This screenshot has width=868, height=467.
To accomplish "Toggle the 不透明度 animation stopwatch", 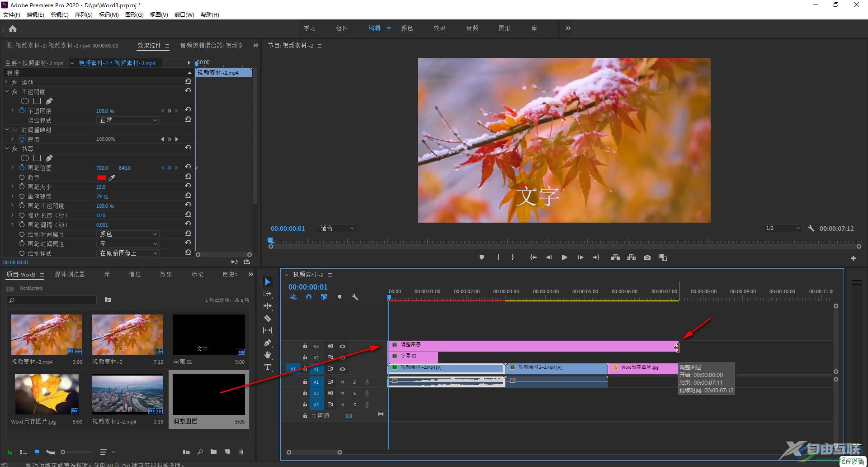I will 22,110.
